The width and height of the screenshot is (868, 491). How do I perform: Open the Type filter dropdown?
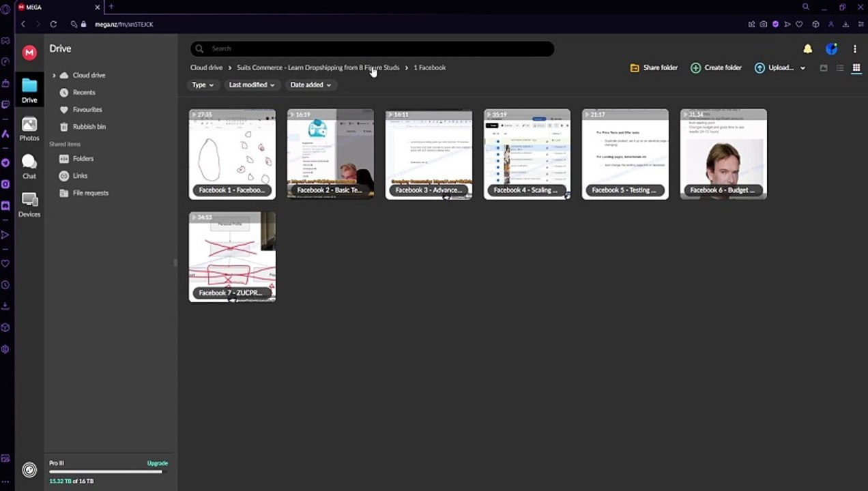203,85
